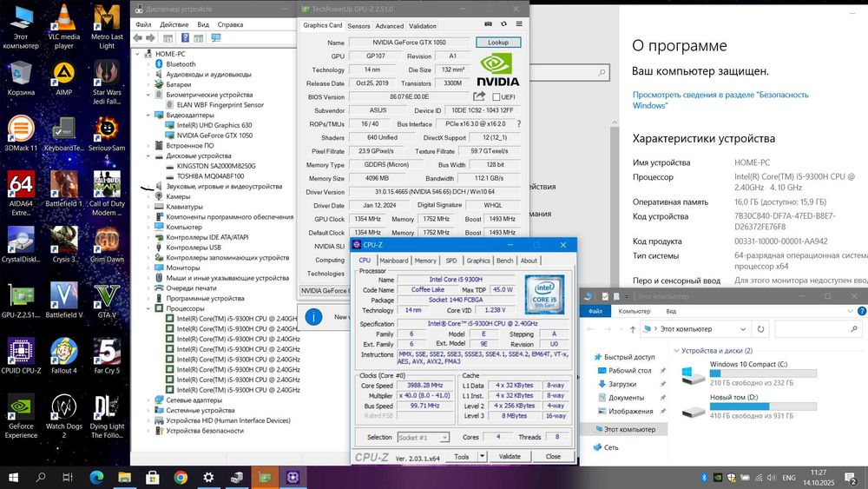Switch to Sensors tab in GPU-Z
This screenshot has width=868, height=489.
tap(358, 26)
